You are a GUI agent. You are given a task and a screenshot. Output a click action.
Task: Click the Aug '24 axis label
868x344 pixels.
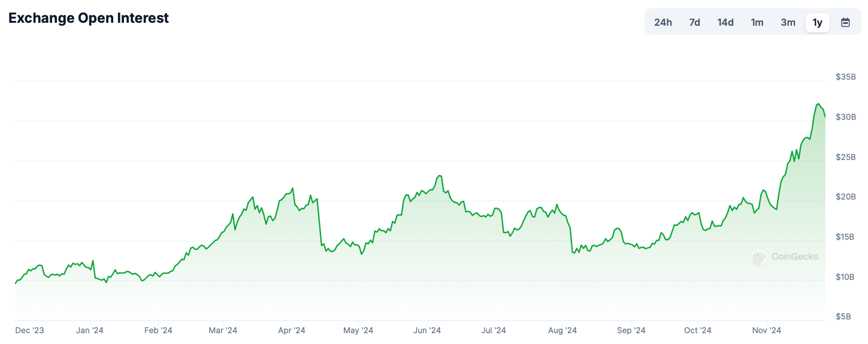pyautogui.click(x=562, y=330)
